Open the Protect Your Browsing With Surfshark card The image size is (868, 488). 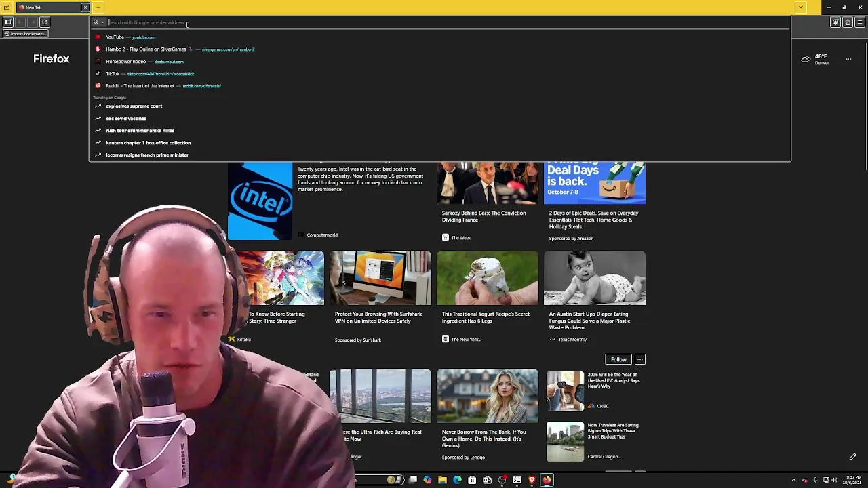point(380,297)
